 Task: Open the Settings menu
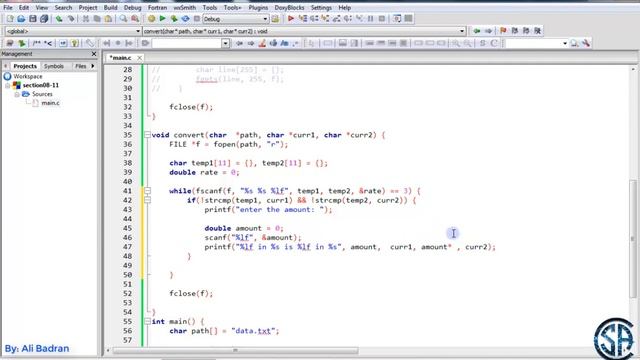click(x=321, y=7)
